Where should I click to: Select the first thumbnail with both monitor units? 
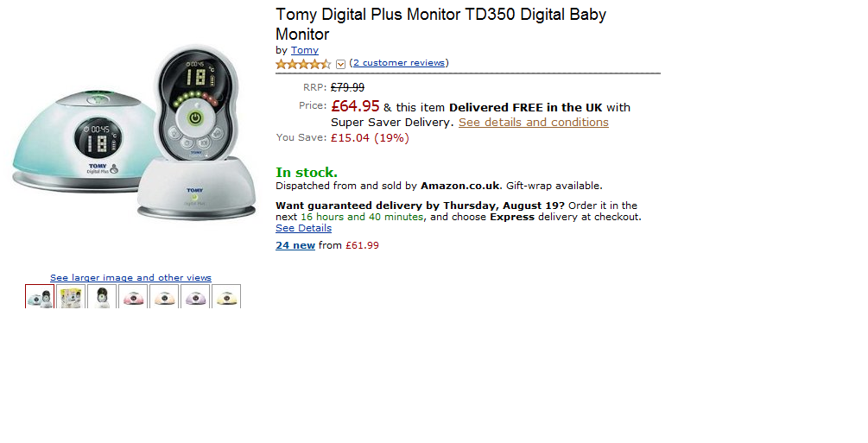pos(40,297)
